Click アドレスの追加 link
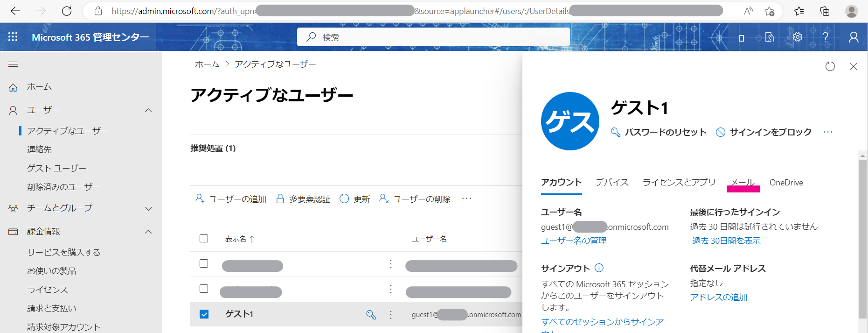Viewport: 868px width, 333px height. pyautogui.click(x=719, y=297)
